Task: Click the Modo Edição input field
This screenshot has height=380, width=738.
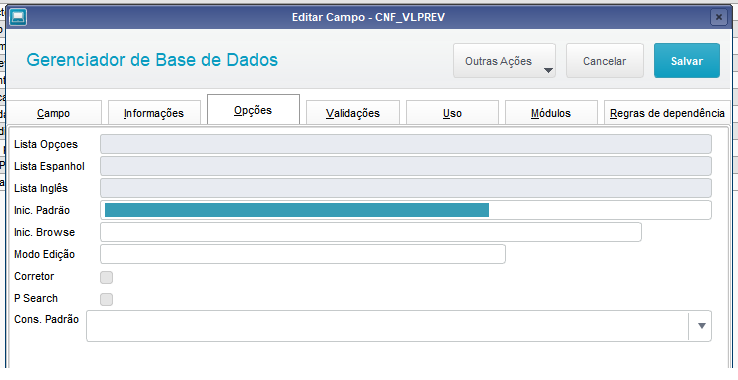Action: [x=303, y=254]
